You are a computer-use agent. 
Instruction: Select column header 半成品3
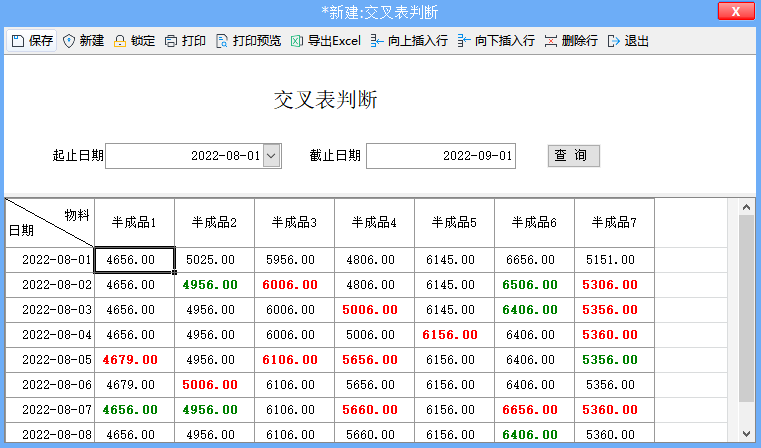[295, 223]
